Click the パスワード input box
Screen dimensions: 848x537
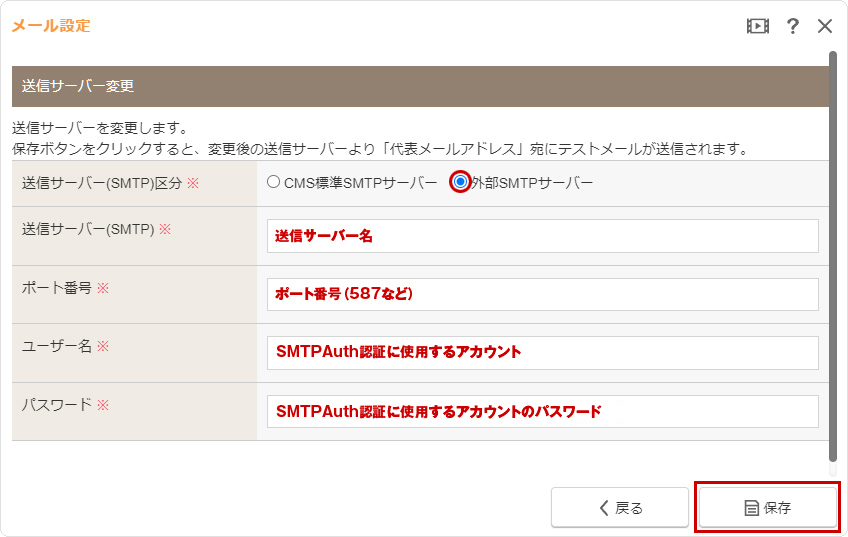click(x=542, y=411)
